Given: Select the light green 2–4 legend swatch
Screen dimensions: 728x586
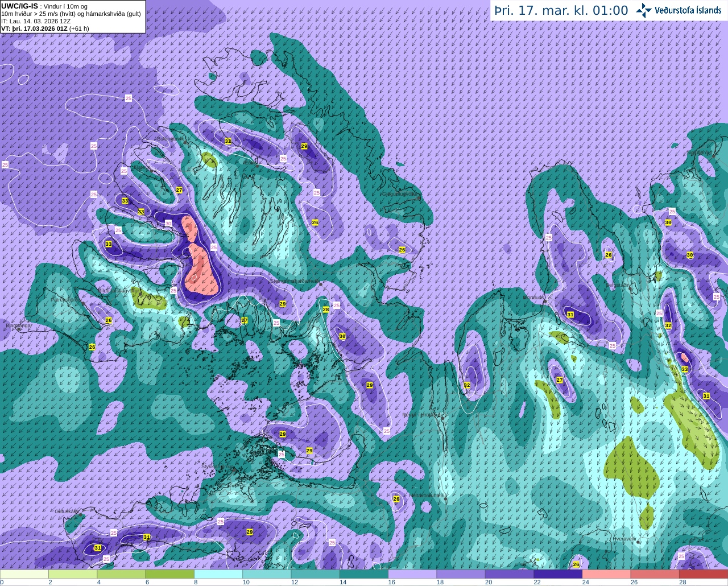Looking at the screenshot, I should [73, 574].
